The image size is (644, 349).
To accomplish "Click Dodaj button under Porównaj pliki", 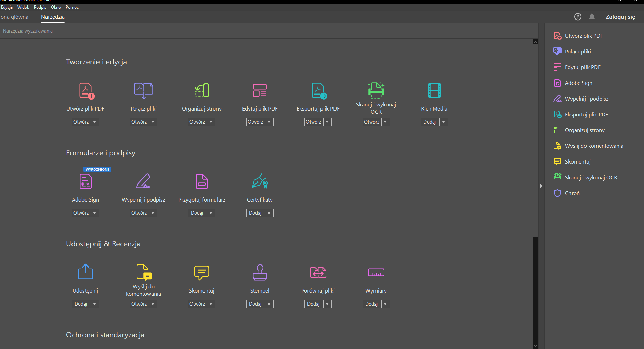I will (314, 304).
